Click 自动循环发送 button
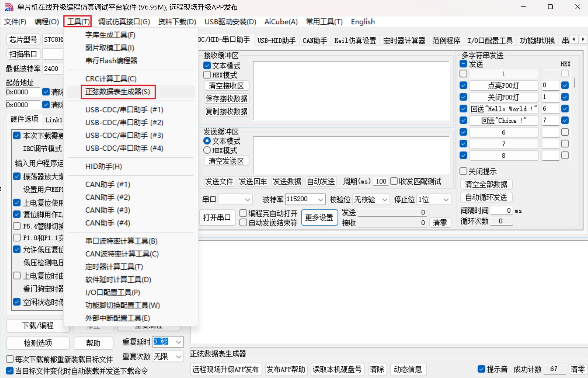Viewport: 588px width, 378px height. pyautogui.click(x=486, y=197)
